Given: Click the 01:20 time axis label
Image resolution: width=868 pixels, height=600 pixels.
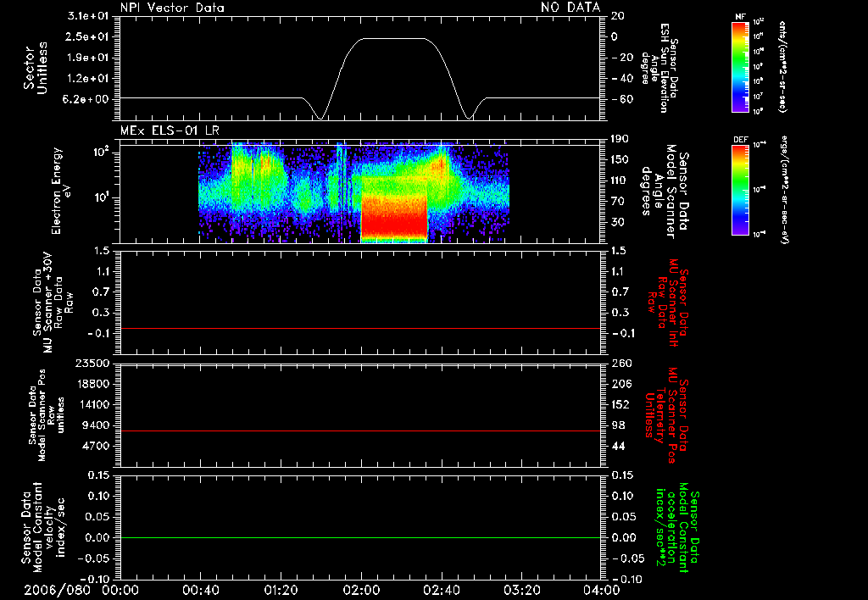Looking at the screenshot, I should (x=281, y=590).
